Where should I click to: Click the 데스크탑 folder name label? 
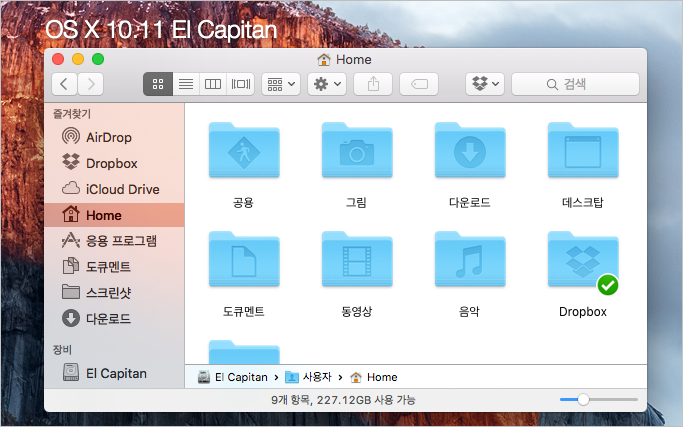point(583,202)
